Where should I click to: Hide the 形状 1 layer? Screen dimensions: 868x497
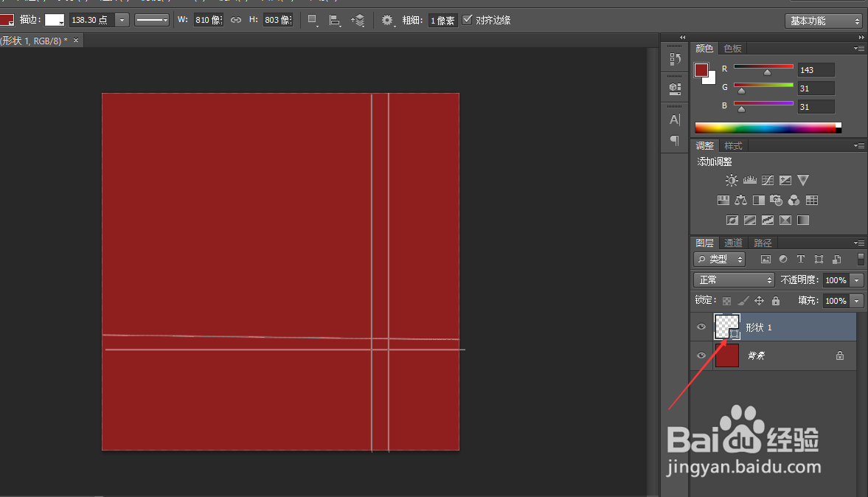click(701, 327)
